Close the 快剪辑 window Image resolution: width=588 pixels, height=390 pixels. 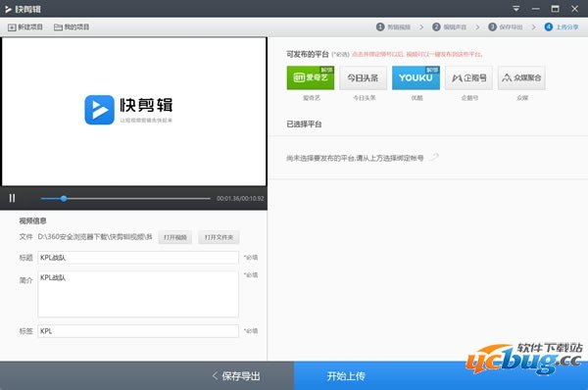[574, 9]
